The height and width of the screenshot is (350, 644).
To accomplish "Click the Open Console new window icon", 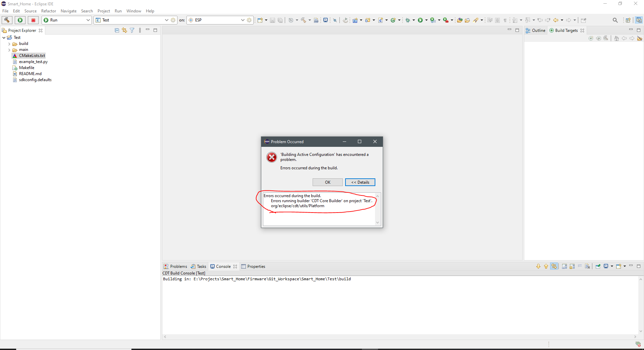I will click(619, 266).
